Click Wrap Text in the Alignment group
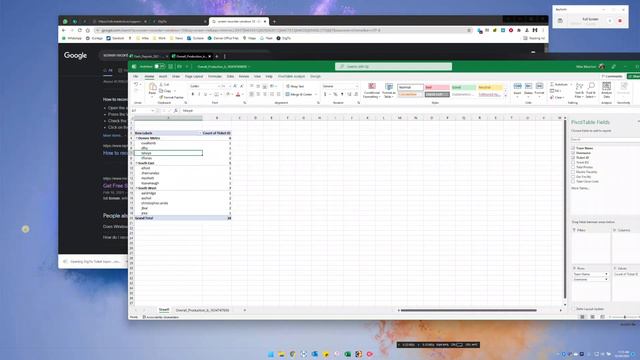The width and height of the screenshot is (640, 360). point(296,86)
